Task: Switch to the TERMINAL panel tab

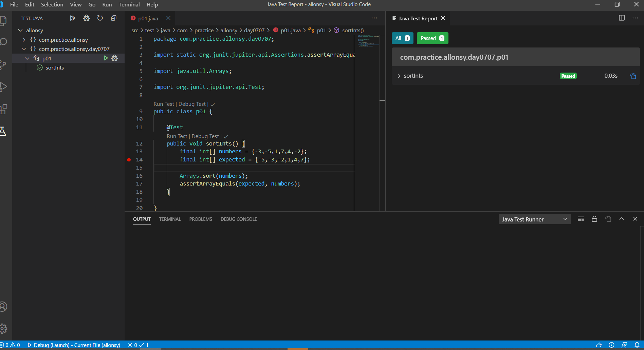Action: coord(170,219)
